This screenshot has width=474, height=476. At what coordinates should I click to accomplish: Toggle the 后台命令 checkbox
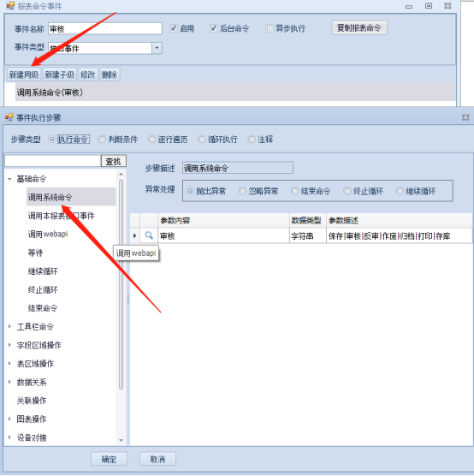(213, 28)
